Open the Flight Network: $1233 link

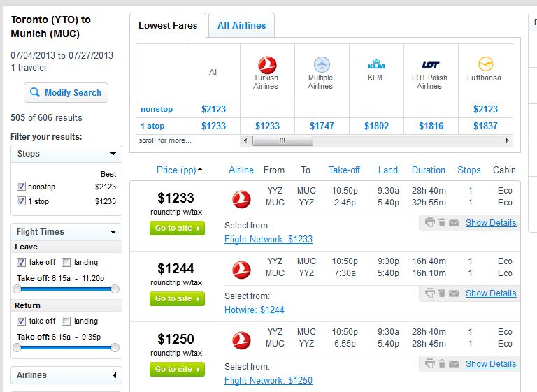click(268, 239)
